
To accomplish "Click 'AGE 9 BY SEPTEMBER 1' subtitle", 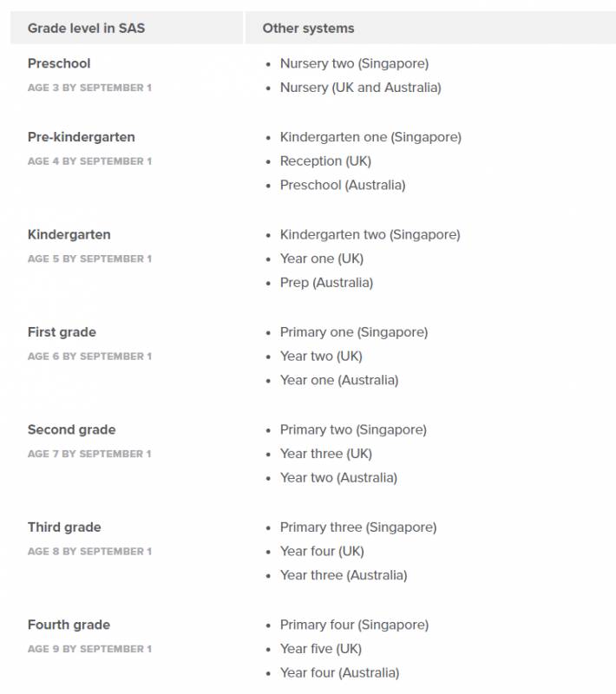I will click(x=89, y=649).
